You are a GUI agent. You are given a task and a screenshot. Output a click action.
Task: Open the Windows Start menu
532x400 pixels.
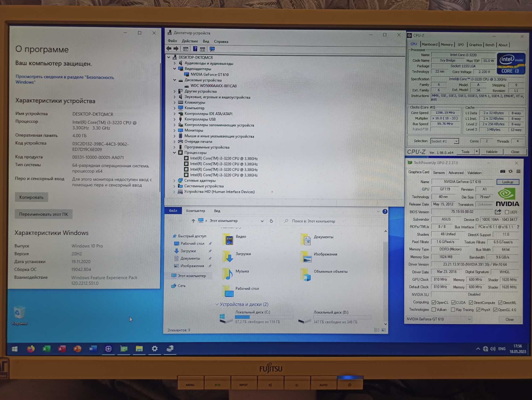(x=15, y=349)
